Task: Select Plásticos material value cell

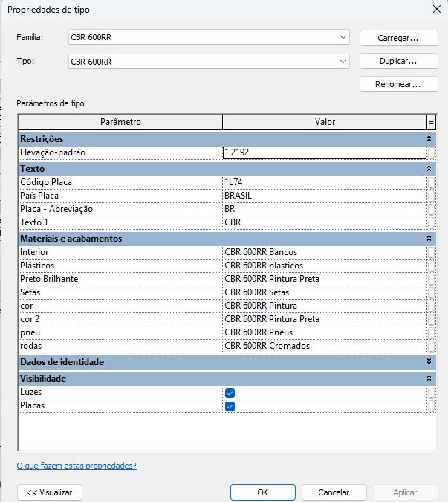Action: [325, 266]
